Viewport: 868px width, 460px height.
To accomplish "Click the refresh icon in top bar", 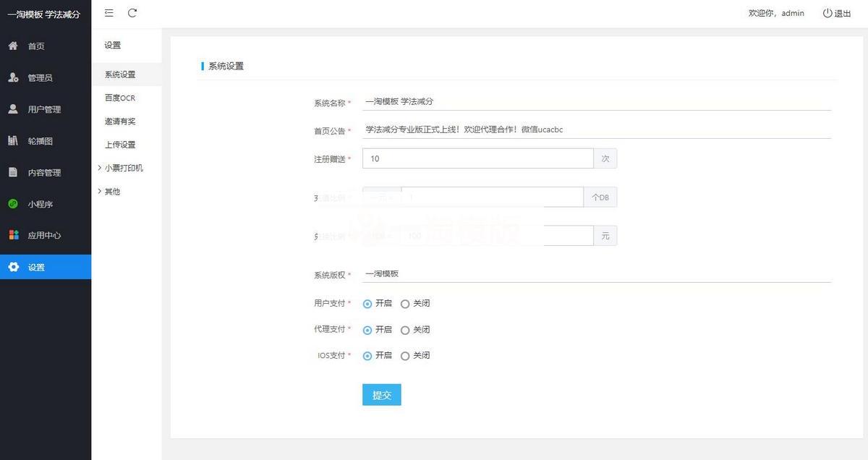I will pyautogui.click(x=133, y=13).
